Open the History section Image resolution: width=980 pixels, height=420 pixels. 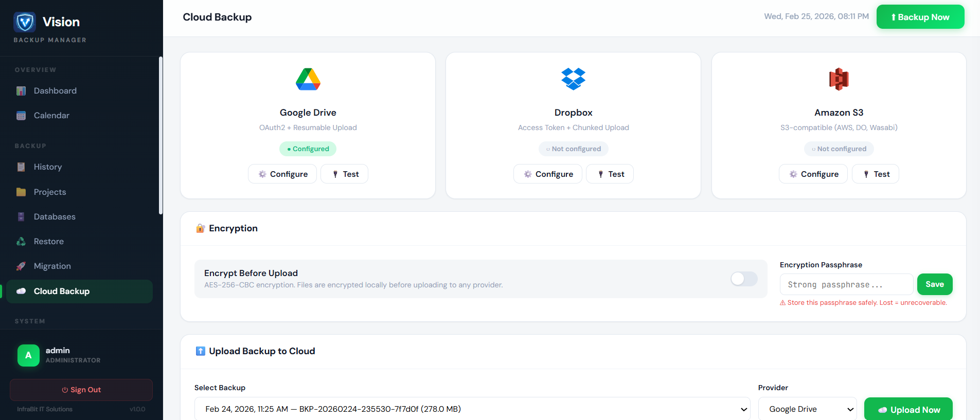click(80, 167)
